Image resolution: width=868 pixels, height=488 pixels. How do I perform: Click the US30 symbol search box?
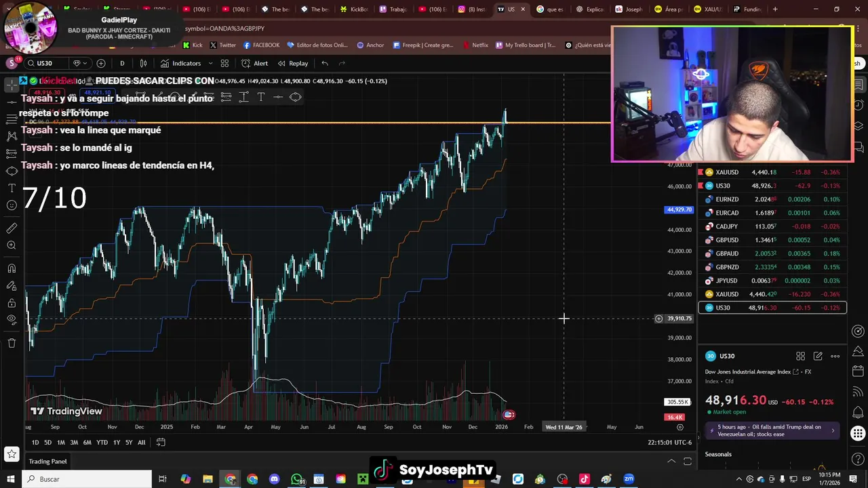(x=46, y=63)
